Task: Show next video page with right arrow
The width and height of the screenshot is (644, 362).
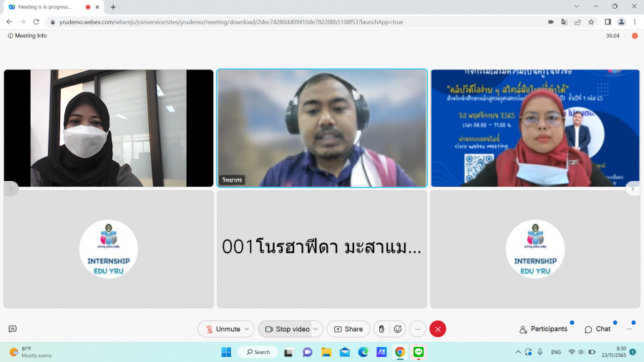Action: pyautogui.click(x=633, y=189)
